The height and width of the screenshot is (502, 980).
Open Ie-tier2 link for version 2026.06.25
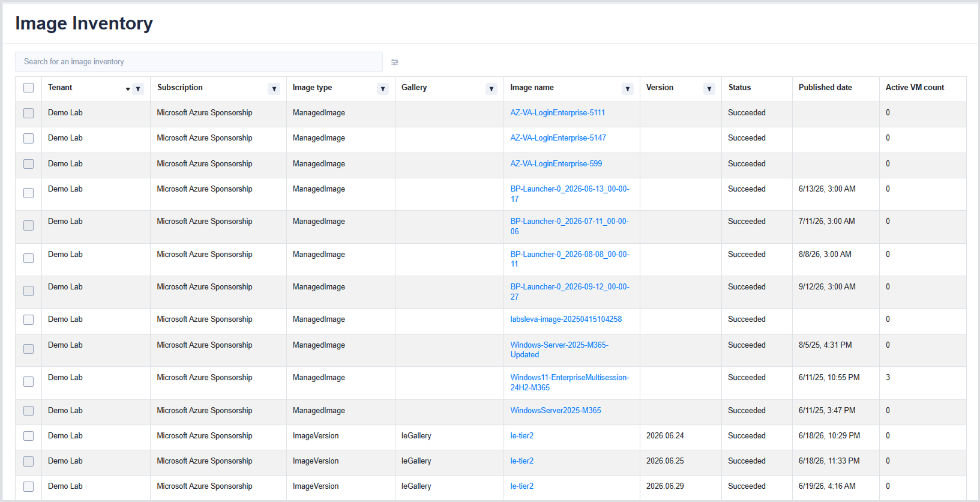coord(522,461)
